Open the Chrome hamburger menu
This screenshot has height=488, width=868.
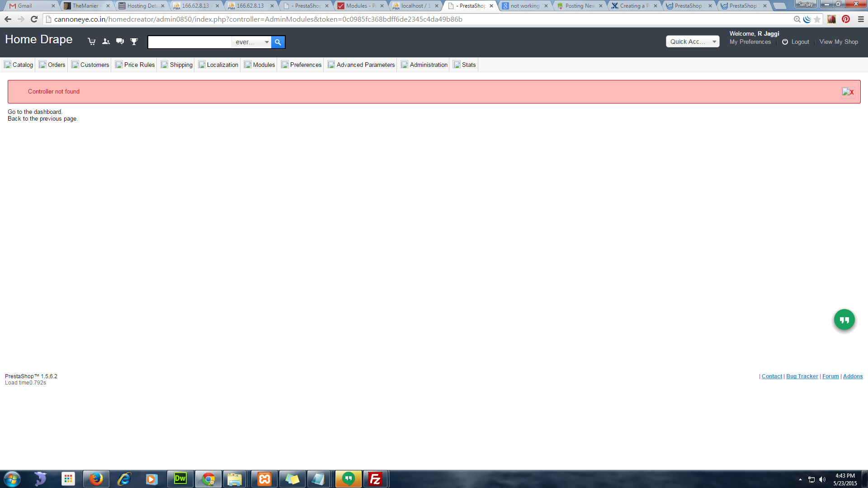click(861, 19)
